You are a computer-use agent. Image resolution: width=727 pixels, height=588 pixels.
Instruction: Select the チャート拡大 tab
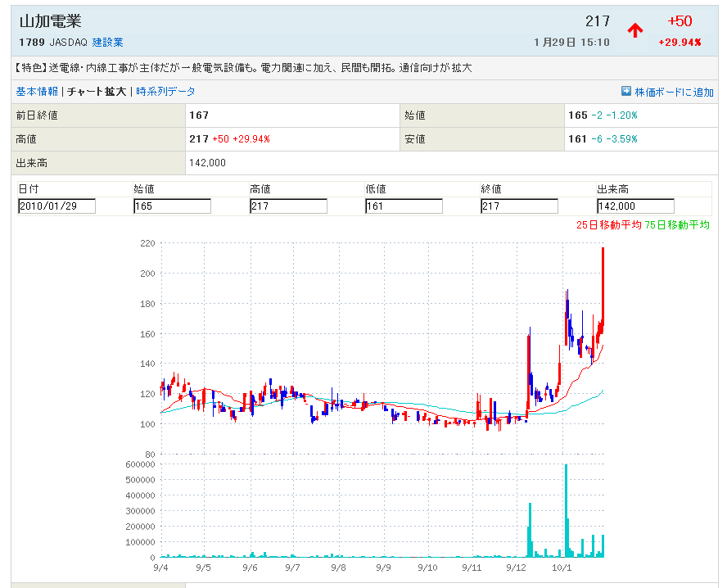pyautogui.click(x=97, y=92)
